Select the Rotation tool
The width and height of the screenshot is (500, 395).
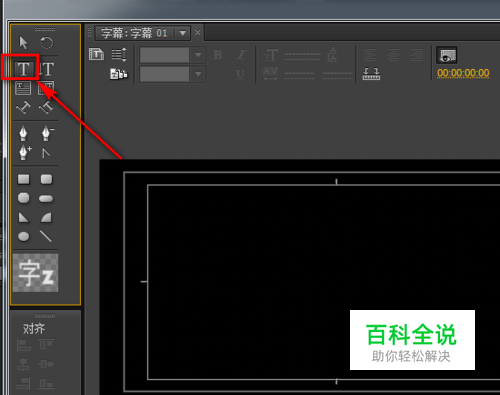tap(47, 43)
